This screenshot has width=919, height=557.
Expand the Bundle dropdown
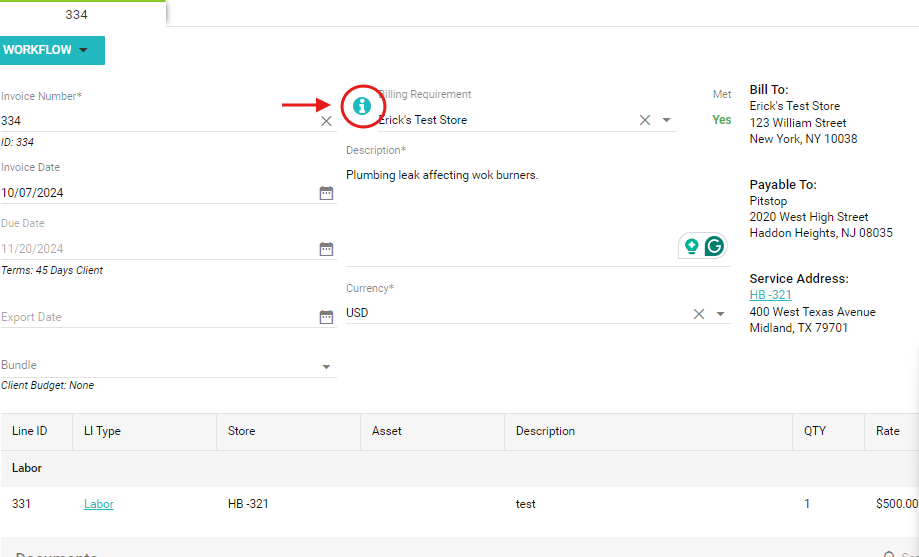[x=326, y=367]
